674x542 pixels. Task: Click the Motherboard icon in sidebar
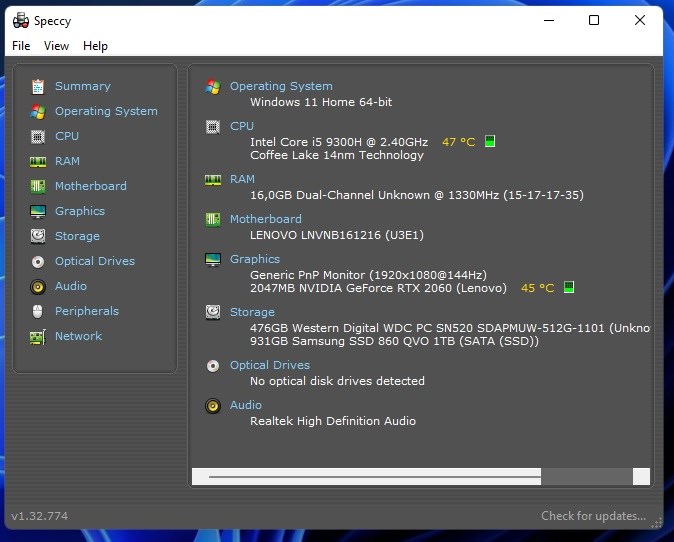point(38,187)
